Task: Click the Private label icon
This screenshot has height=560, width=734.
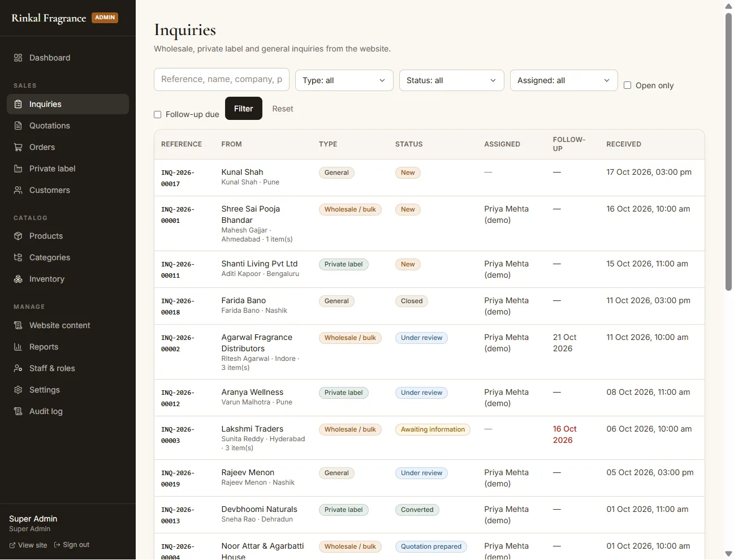Action: click(x=18, y=169)
